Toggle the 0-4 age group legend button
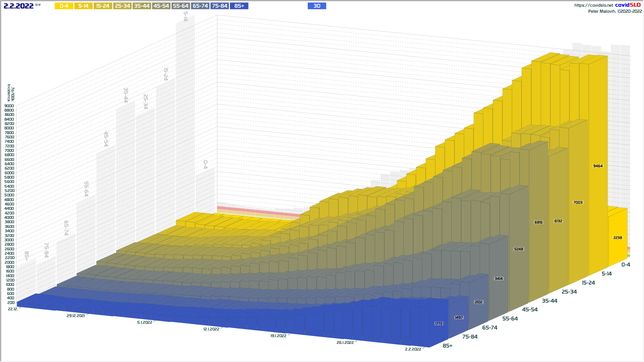 (x=64, y=6)
